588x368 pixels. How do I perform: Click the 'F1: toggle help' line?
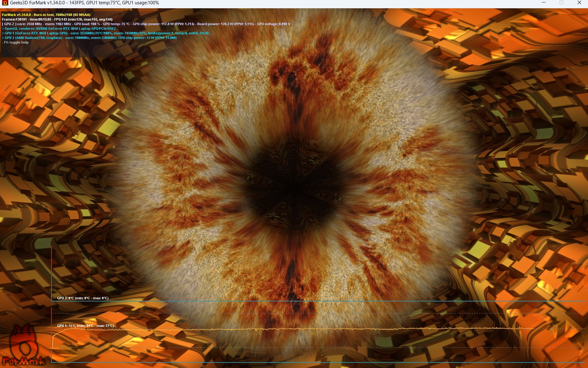point(16,43)
